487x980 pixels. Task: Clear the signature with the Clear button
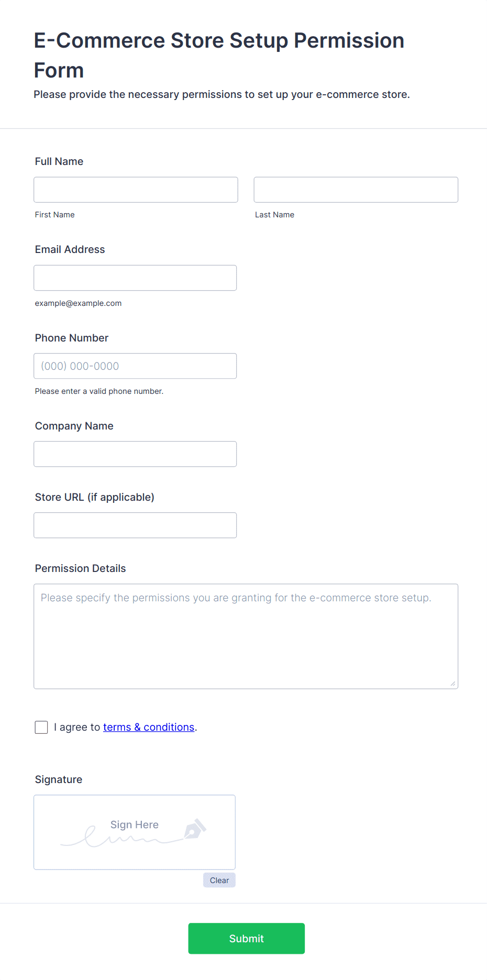pyautogui.click(x=219, y=880)
